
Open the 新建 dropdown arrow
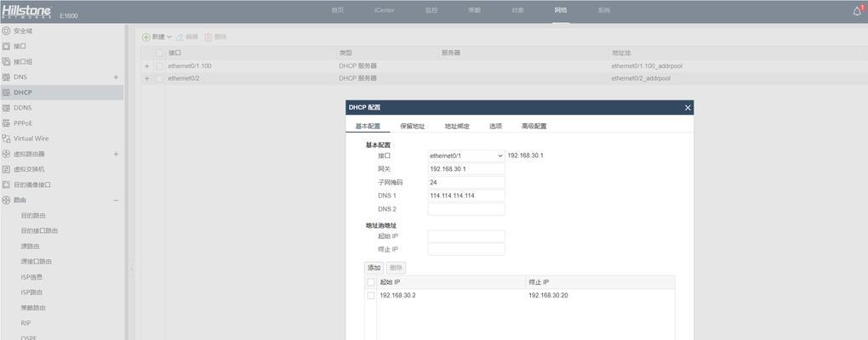coord(169,37)
